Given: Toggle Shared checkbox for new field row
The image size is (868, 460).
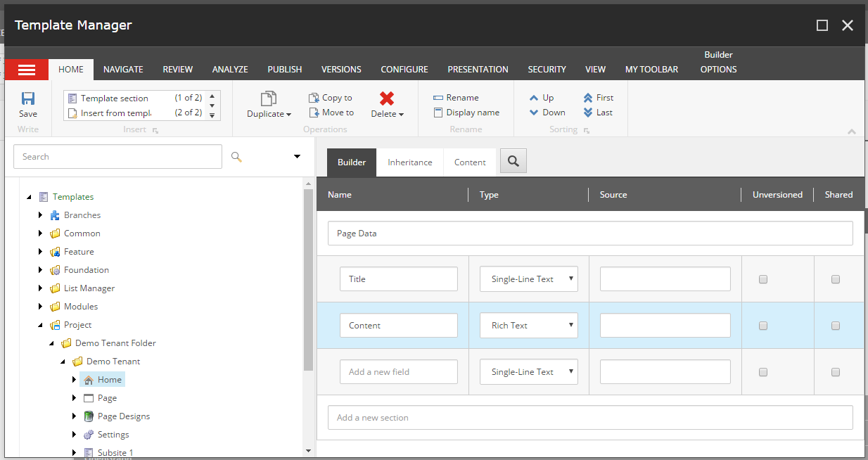Looking at the screenshot, I should [x=836, y=372].
